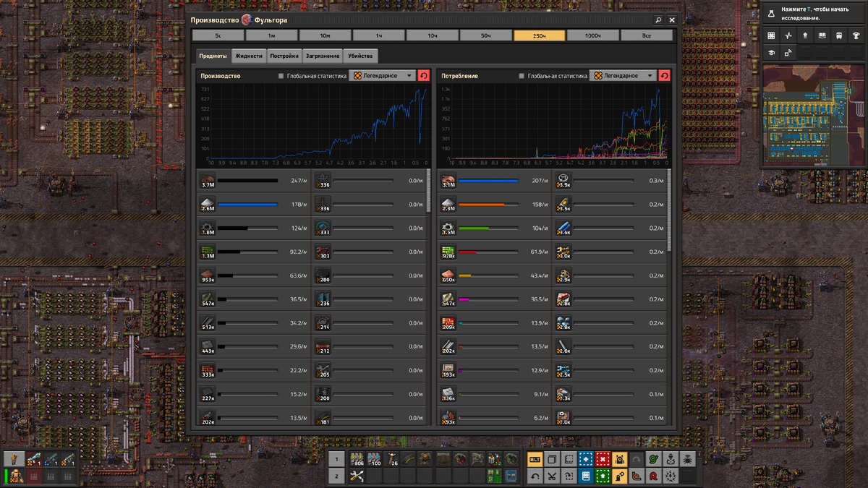Select the 10м time range

pos(325,35)
